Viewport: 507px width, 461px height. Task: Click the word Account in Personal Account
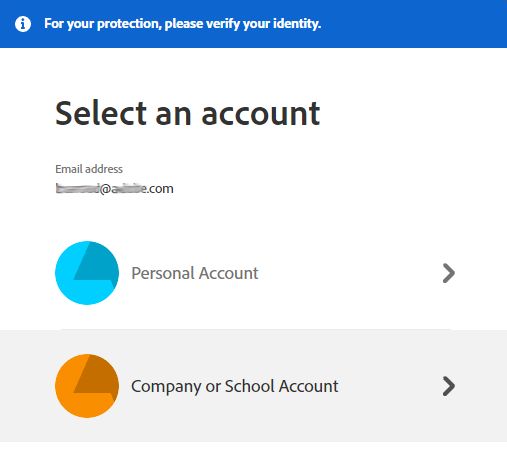229,273
